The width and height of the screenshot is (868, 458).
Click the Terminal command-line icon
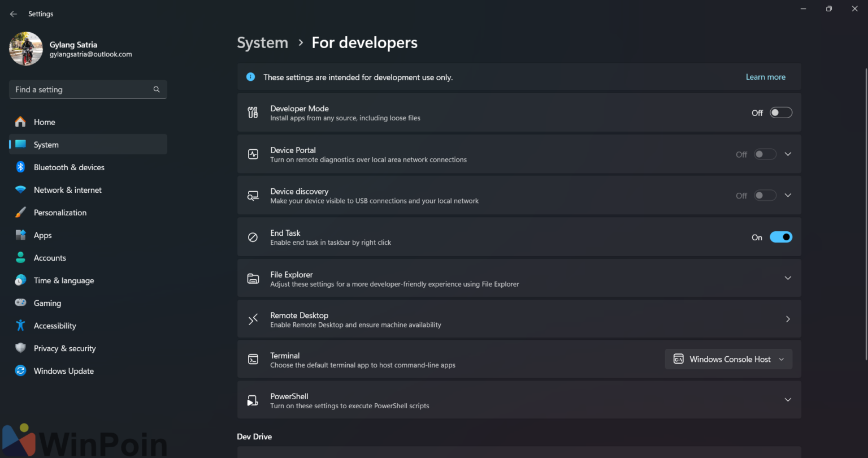click(x=253, y=359)
